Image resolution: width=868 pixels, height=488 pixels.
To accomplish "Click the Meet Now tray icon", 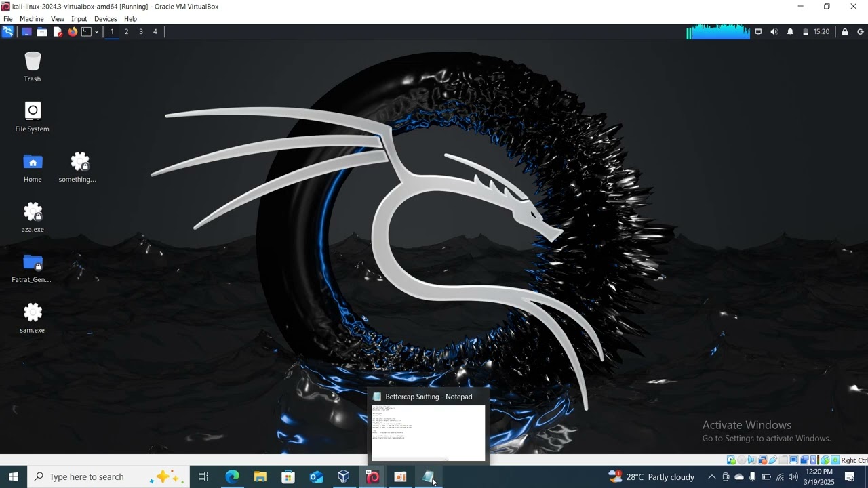I will point(726,476).
